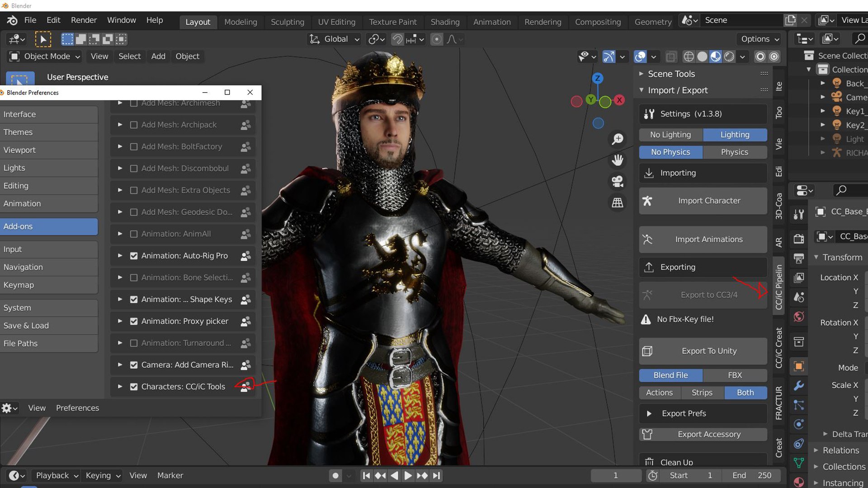Open CC/iC Pipeline sidebar tab
868x488 pixels.
coord(778,287)
